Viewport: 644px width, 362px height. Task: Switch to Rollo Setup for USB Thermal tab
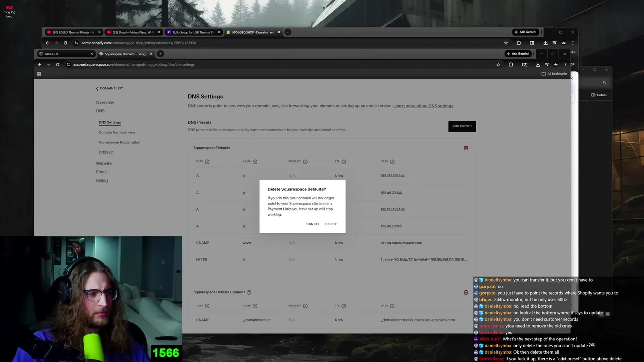[193, 32]
